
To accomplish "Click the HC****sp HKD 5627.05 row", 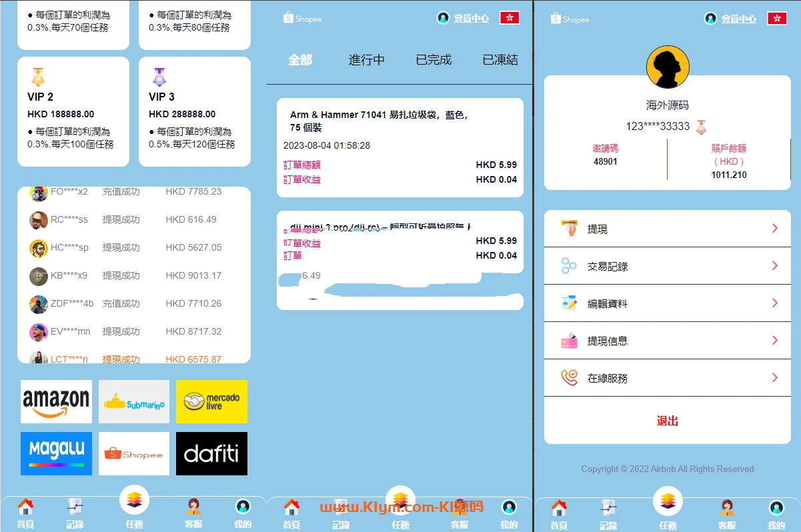I will pyautogui.click(x=134, y=247).
